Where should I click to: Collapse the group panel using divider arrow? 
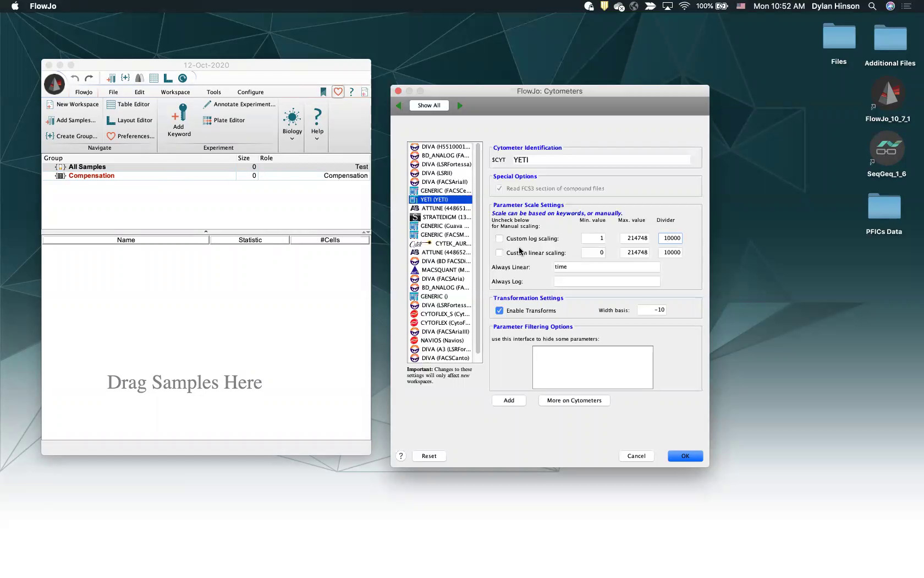coord(206,232)
